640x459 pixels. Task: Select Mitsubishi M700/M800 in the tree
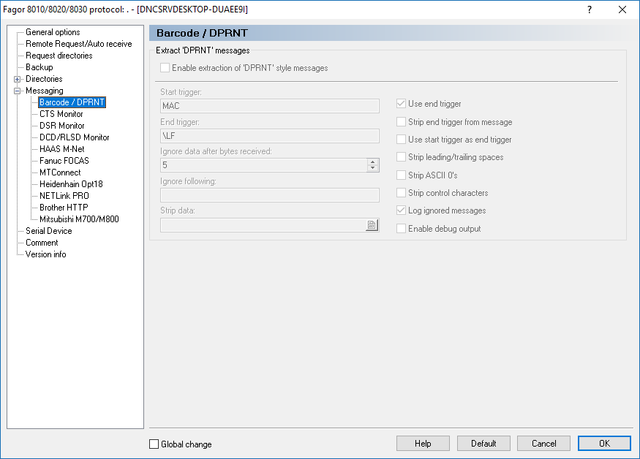click(79, 220)
